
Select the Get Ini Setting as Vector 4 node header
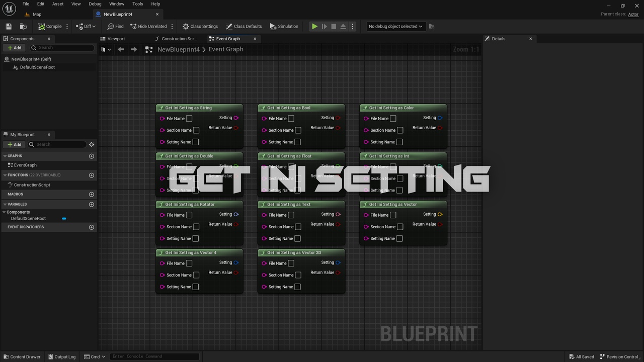(199, 253)
